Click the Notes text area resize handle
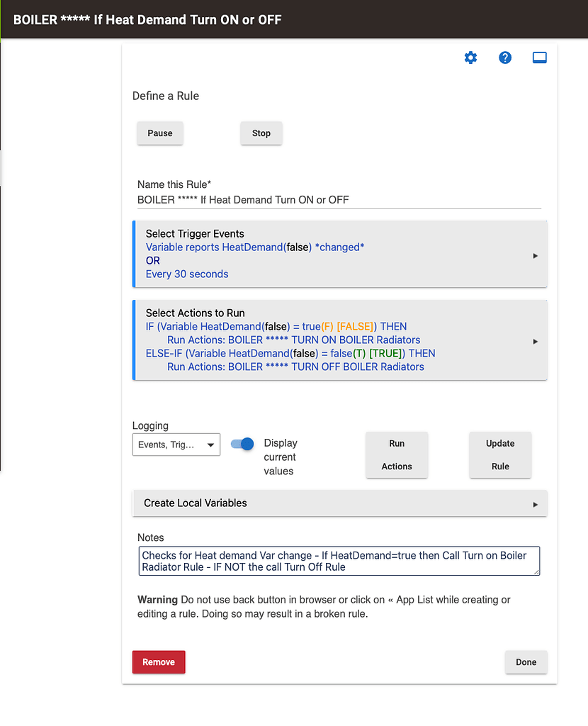This screenshot has height=726, width=588. click(x=536, y=571)
